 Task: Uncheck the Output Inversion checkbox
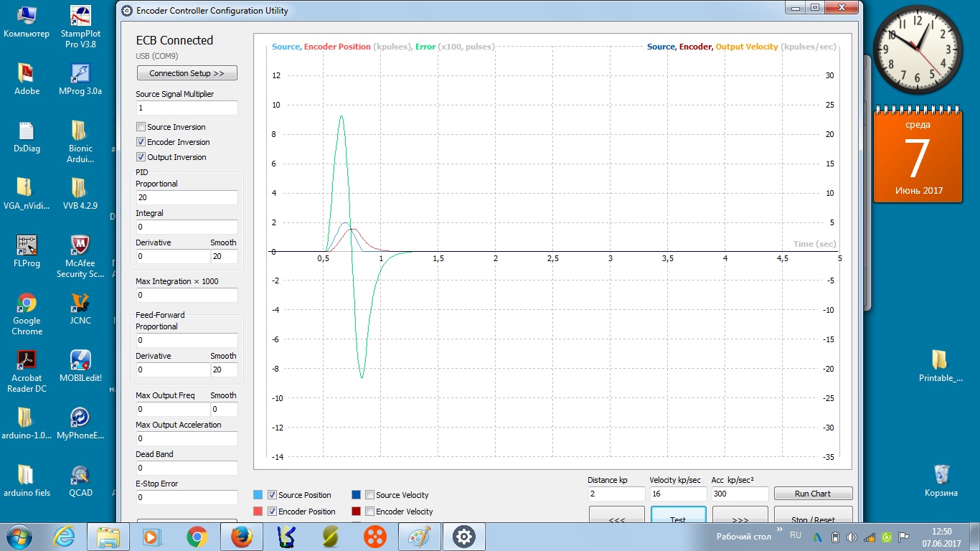click(x=141, y=157)
